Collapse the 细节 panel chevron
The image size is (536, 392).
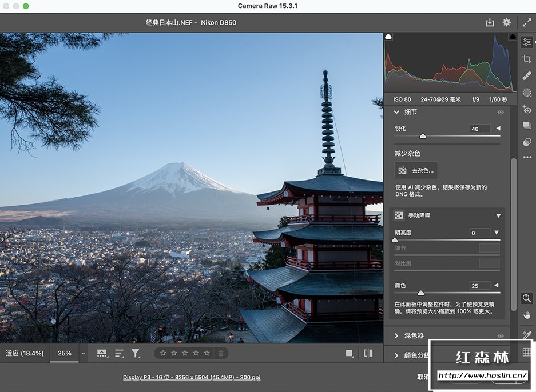pyautogui.click(x=396, y=112)
